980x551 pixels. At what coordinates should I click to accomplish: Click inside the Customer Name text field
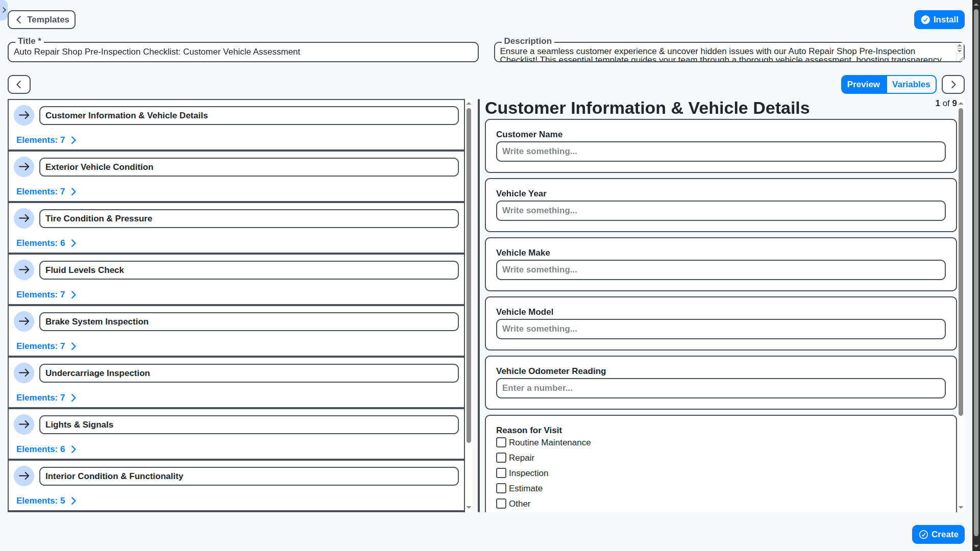click(x=720, y=151)
